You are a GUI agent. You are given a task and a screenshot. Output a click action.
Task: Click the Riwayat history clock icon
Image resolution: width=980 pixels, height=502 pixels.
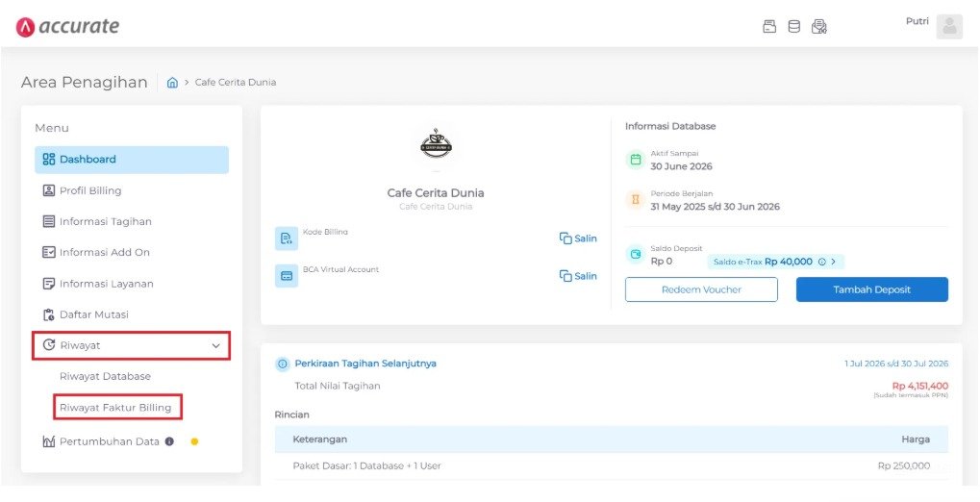click(x=49, y=345)
